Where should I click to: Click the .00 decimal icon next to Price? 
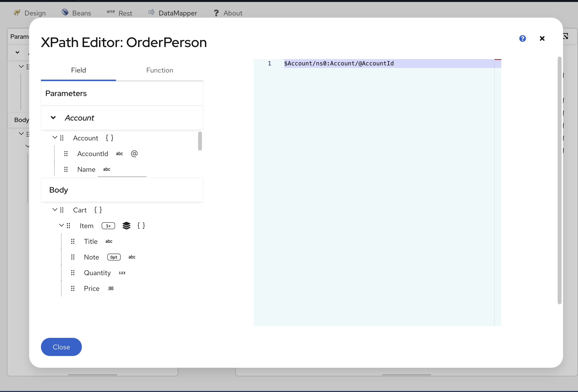pyautogui.click(x=110, y=288)
